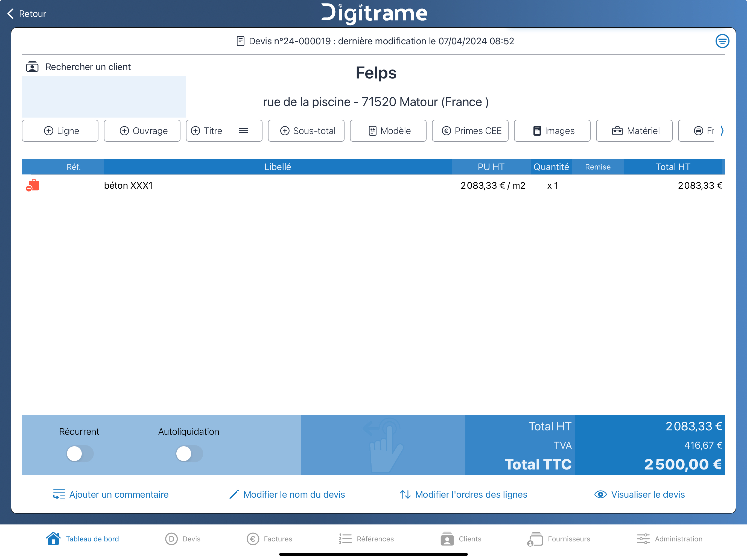The width and height of the screenshot is (747, 560).
Task: Click Modifier l'ordres des lignes
Action: point(471,494)
